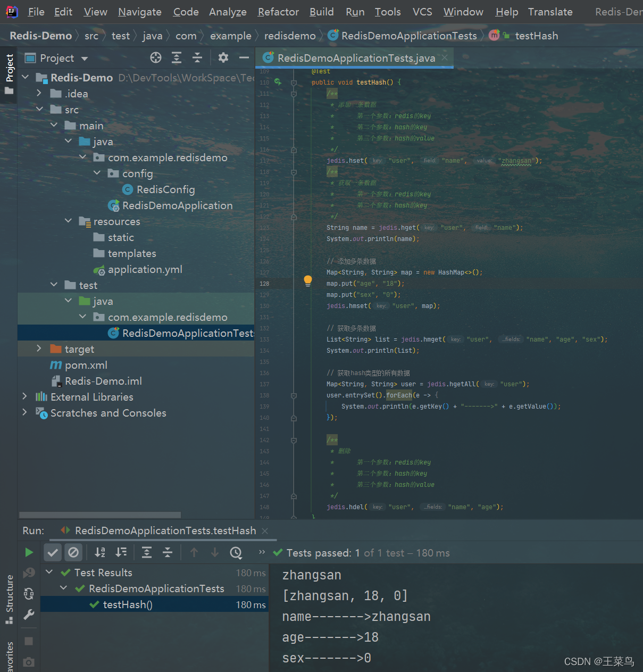Open the Build menu
Viewport: 643px width, 672px height.
[322, 12]
